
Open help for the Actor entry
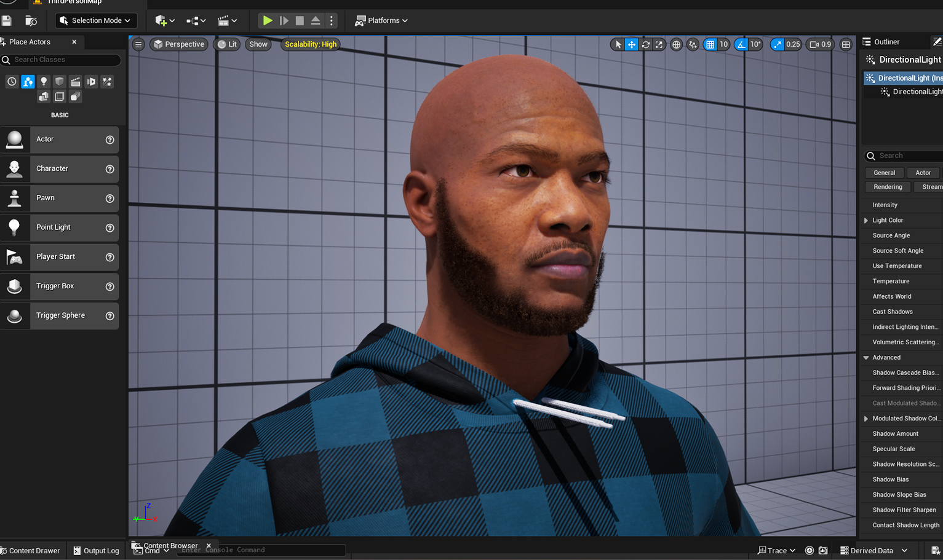point(110,140)
